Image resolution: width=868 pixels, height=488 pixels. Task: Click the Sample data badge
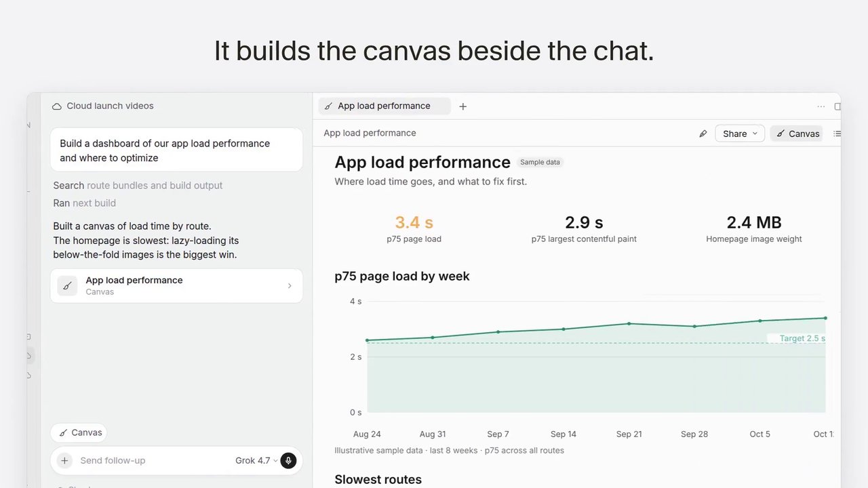pyautogui.click(x=540, y=163)
